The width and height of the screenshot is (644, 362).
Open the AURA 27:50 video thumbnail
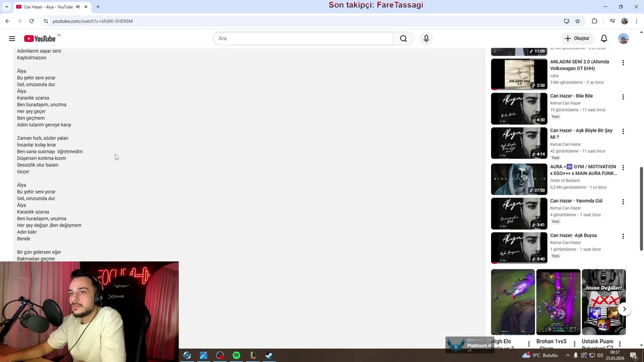tap(519, 179)
